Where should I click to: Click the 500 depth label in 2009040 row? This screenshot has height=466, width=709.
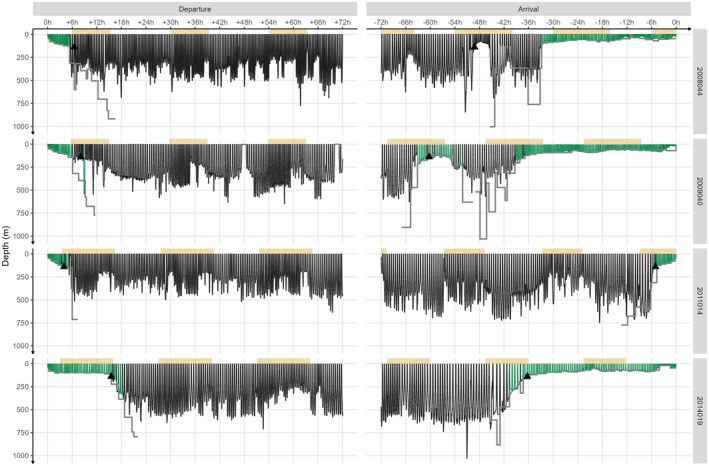pos(24,190)
